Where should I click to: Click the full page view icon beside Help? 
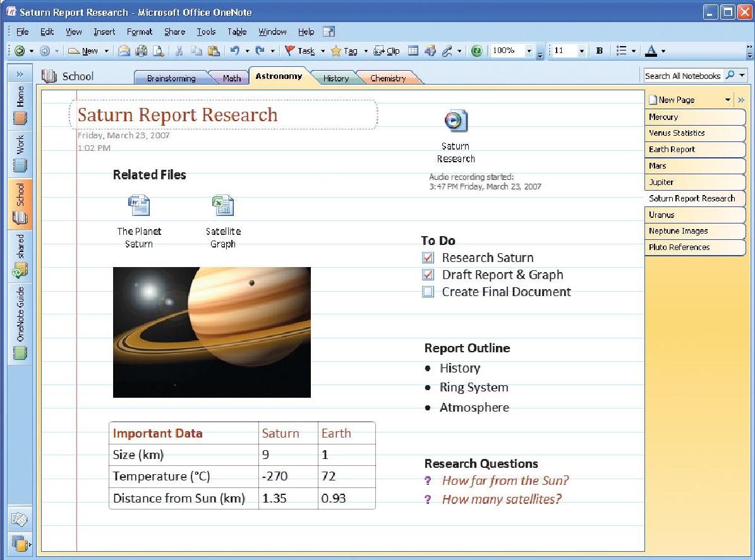click(329, 32)
